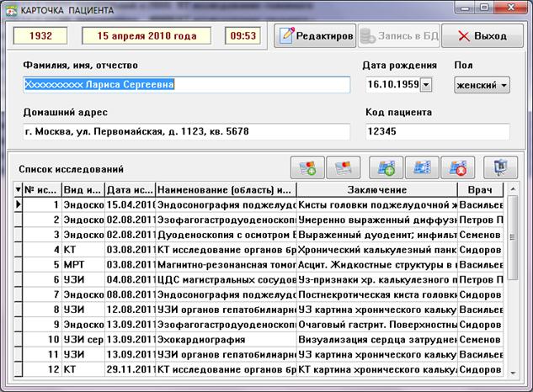This screenshot has width=533, height=392.
Task: Sort by the № ис... column header
Action: click(42, 189)
